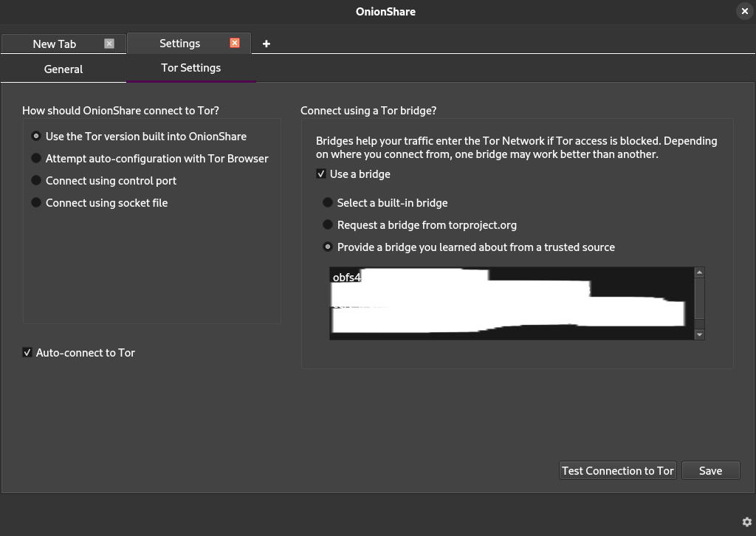Viewport: 756px width, 536px height.
Task: Close the Settings tab
Action: click(x=235, y=43)
